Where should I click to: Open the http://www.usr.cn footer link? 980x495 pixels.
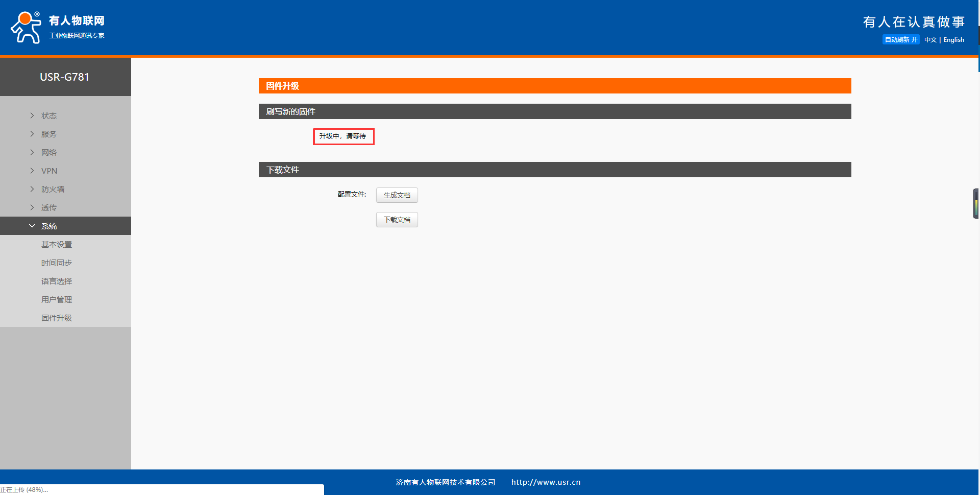click(x=546, y=482)
